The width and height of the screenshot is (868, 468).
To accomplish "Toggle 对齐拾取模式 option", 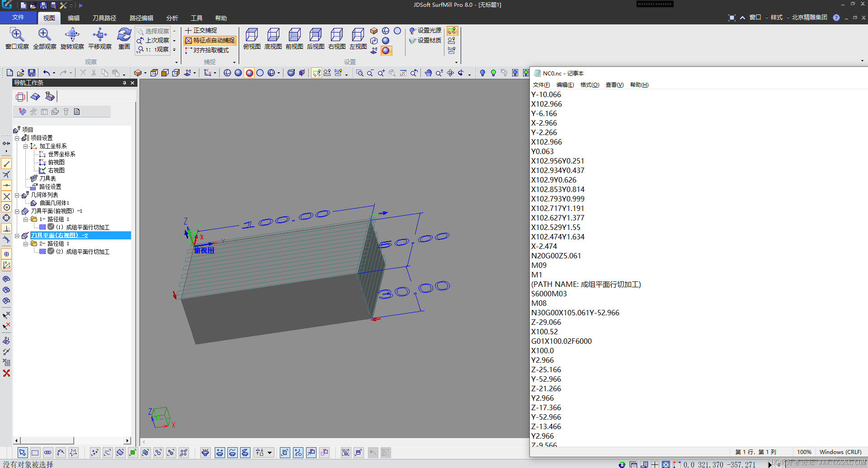I will 207,50.
